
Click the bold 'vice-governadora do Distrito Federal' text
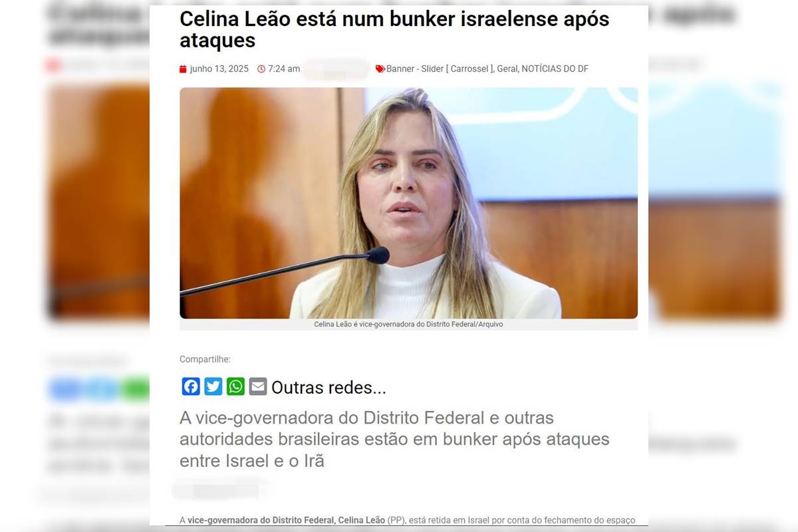[x=261, y=520]
